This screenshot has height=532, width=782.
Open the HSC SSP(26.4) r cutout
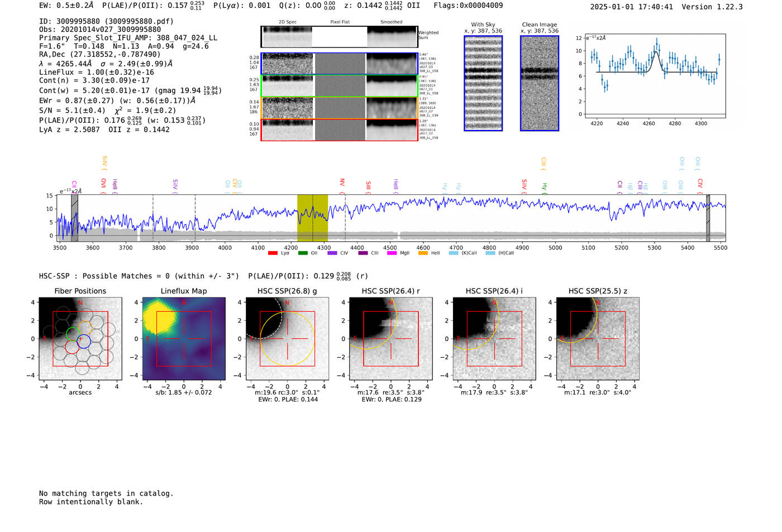point(390,339)
